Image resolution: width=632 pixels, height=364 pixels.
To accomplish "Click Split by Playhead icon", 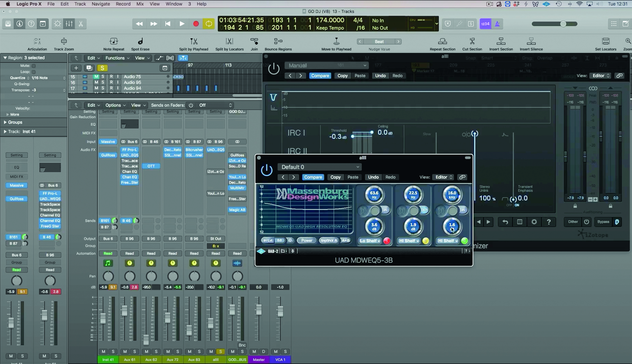I will [x=194, y=41].
